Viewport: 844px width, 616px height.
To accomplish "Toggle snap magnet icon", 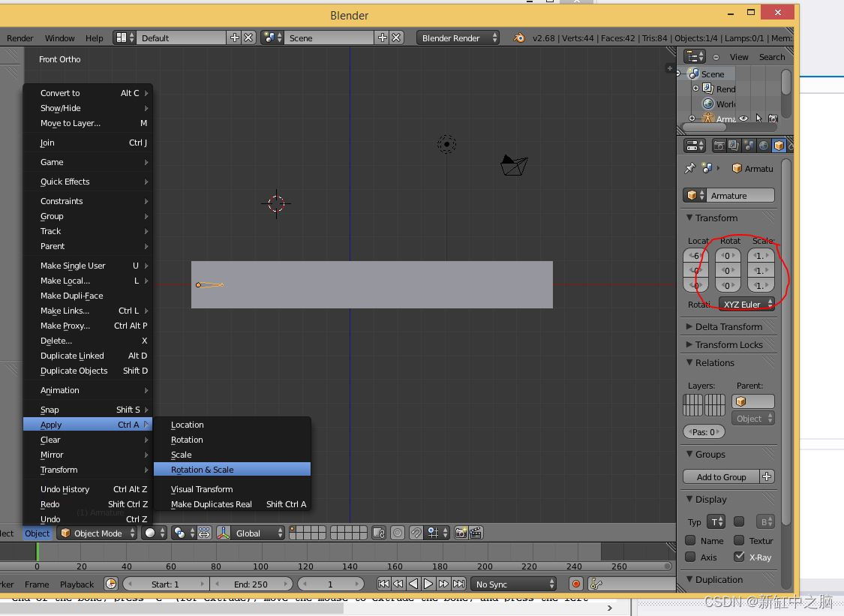I will click(x=416, y=533).
